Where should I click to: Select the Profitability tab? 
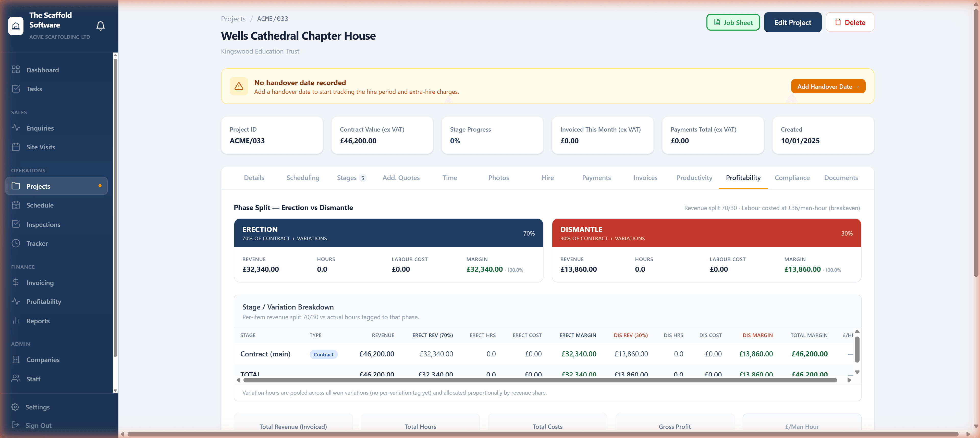[743, 177]
